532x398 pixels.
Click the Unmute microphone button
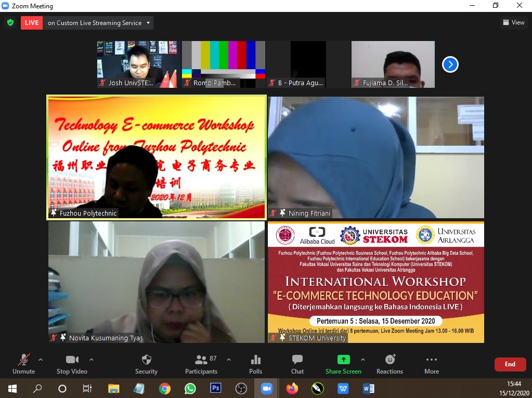pyautogui.click(x=24, y=364)
